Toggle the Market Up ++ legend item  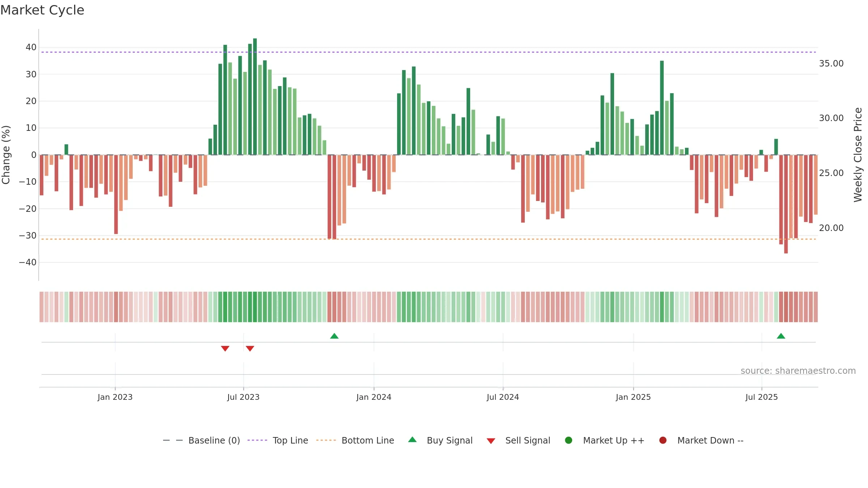tap(604, 440)
